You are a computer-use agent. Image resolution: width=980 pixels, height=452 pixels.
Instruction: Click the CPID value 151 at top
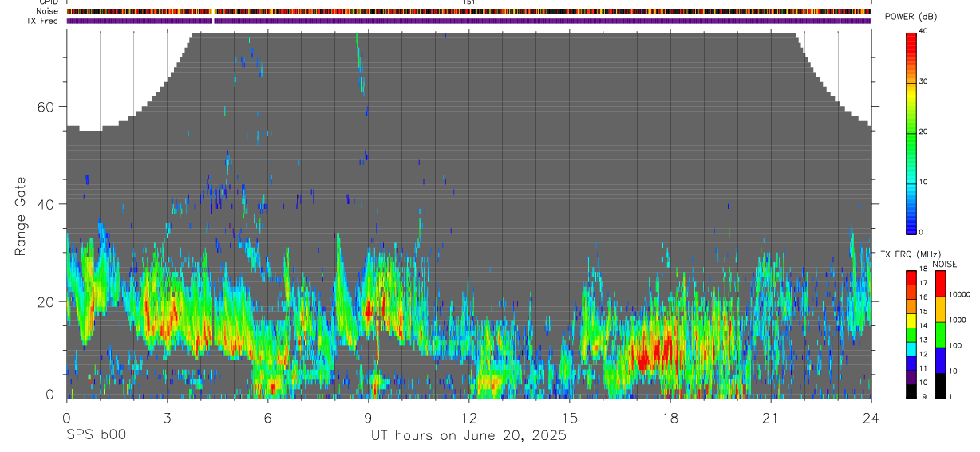[469, 3]
